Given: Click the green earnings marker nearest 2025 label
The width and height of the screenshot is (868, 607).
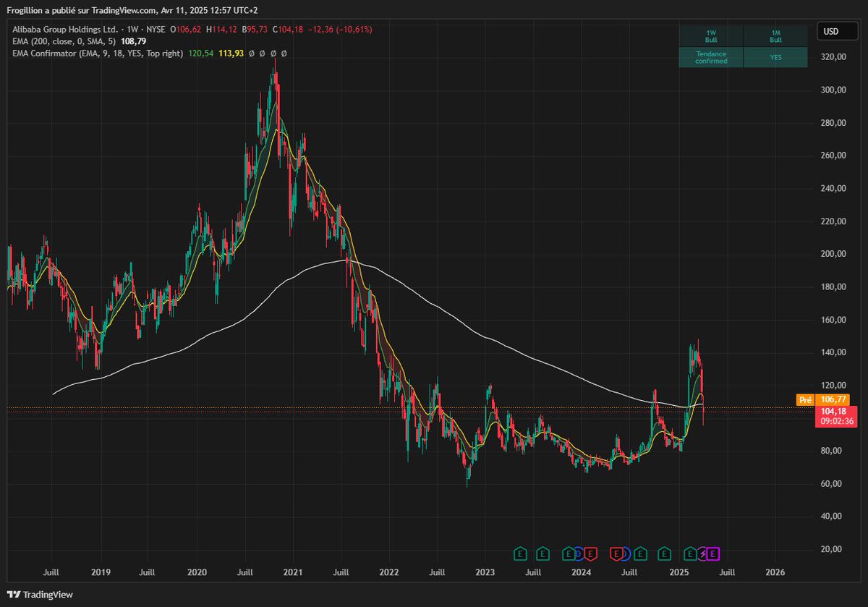Looking at the screenshot, I should 690,553.
